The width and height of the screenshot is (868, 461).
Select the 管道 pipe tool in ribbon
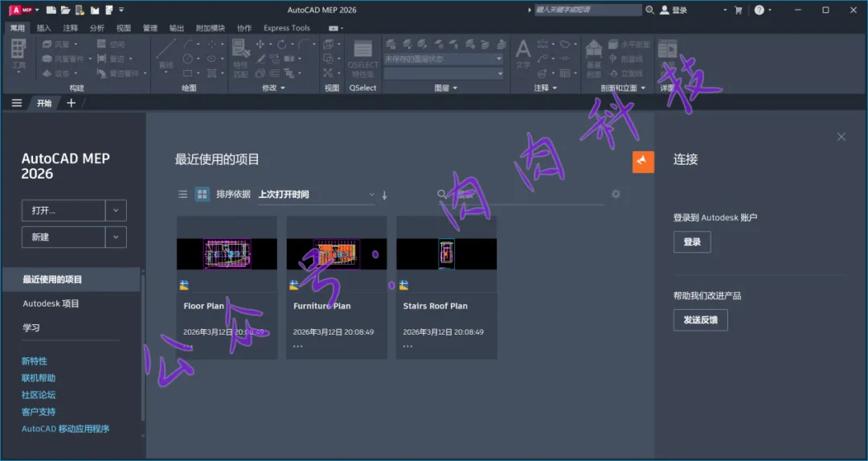click(112, 59)
